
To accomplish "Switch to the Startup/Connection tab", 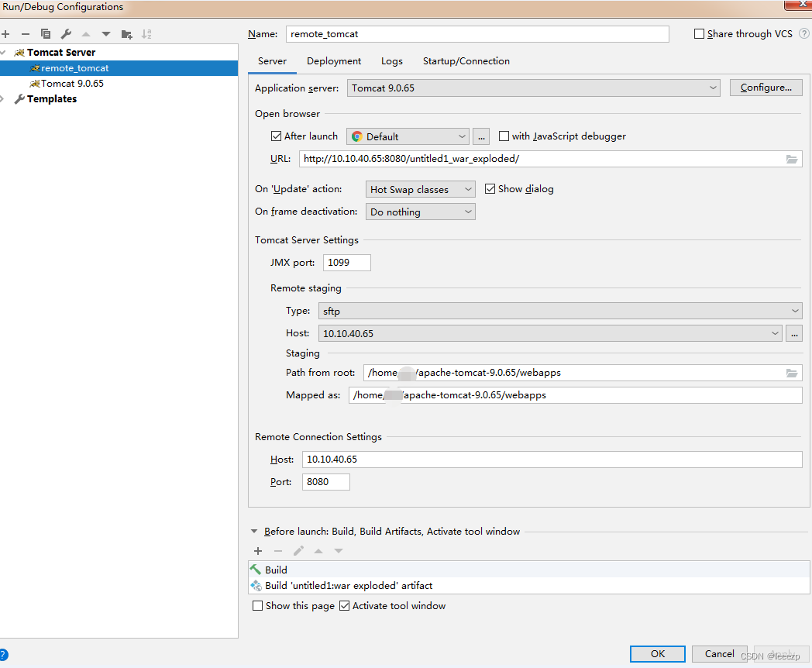I will coord(466,61).
